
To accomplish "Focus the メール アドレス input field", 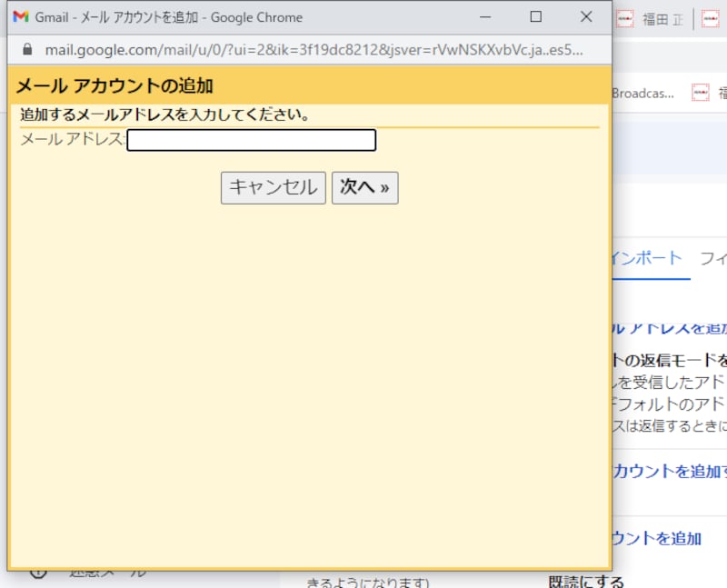I will point(251,140).
